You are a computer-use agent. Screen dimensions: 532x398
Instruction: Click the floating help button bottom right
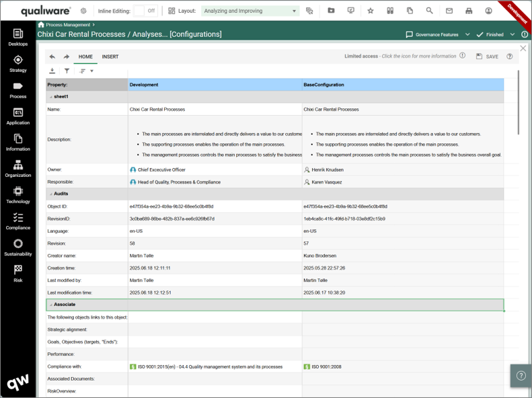(x=521, y=376)
